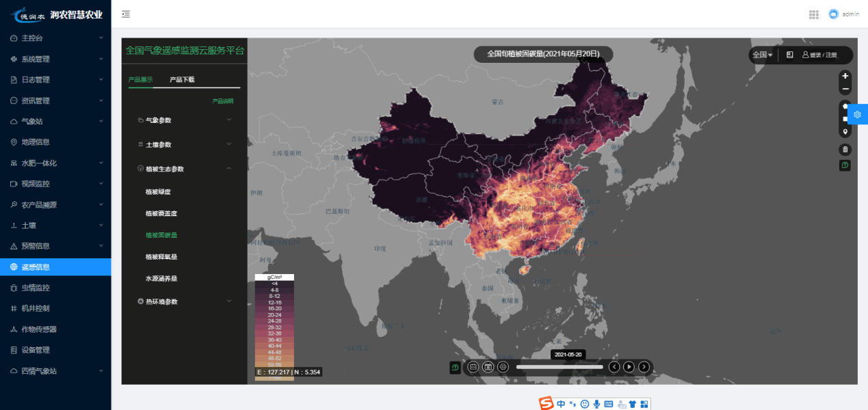This screenshot has height=410, width=868.
Task: Open the calendar date picker icon
Action: tap(473, 367)
